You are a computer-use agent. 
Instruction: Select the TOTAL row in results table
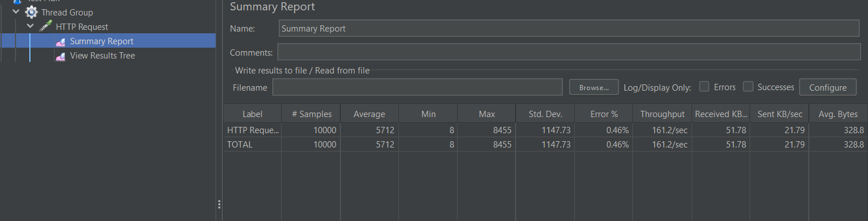tap(545, 145)
